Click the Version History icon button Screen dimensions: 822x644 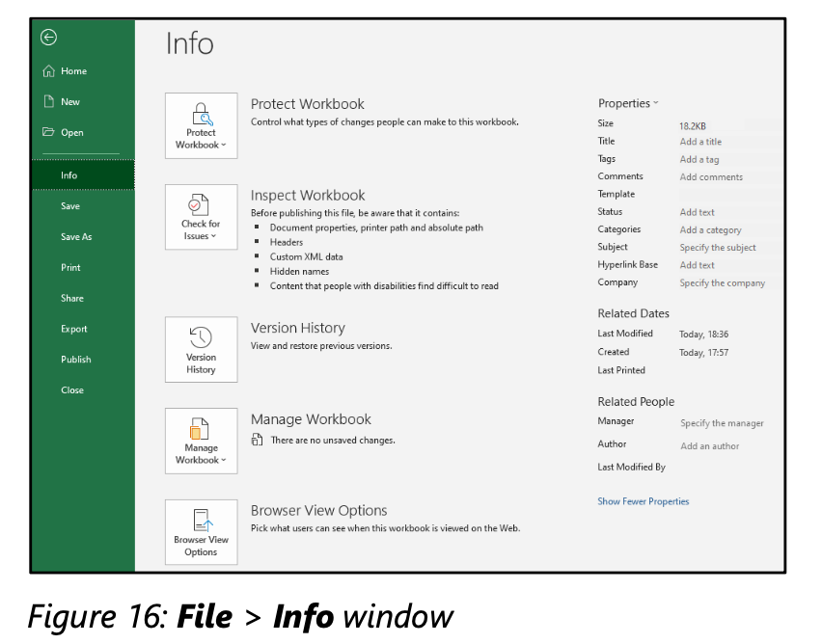coord(201,349)
